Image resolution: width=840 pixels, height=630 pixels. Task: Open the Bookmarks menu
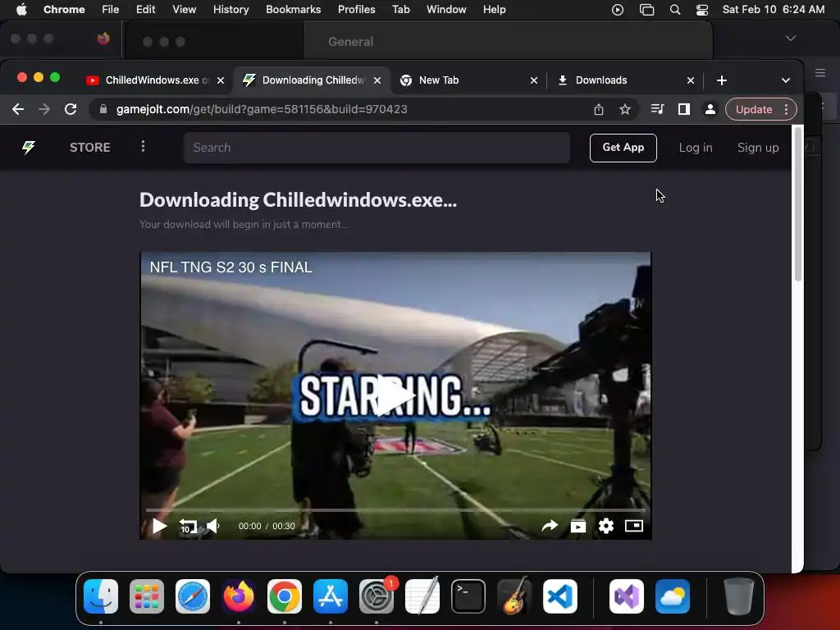pos(293,10)
